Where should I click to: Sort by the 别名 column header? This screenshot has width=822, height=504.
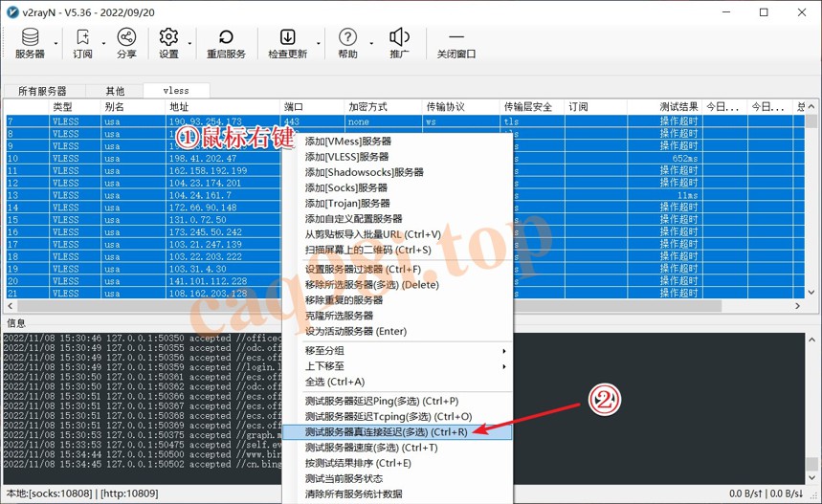[x=133, y=107]
